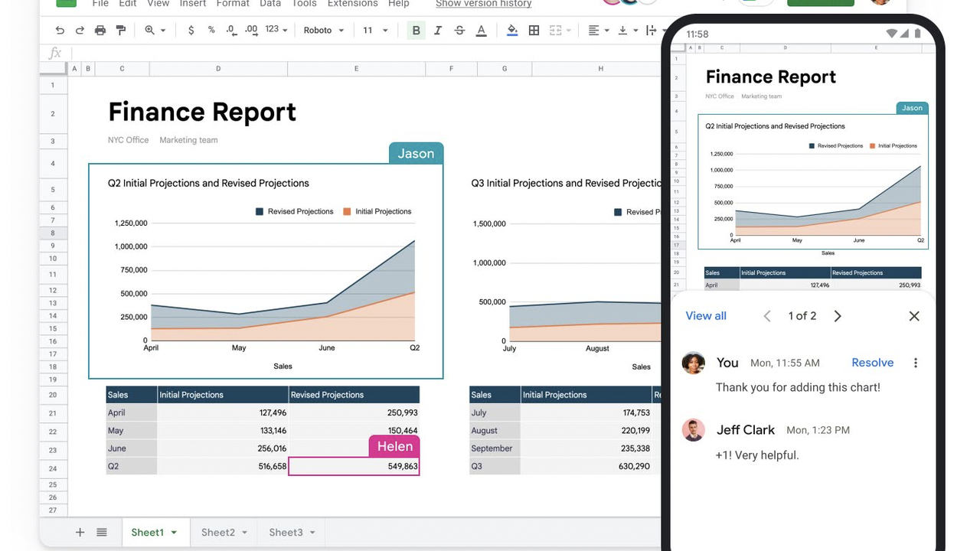Select the Italic formatting icon
This screenshot has height=551, width=980.
pyautogui.click(x=437, y=30)
